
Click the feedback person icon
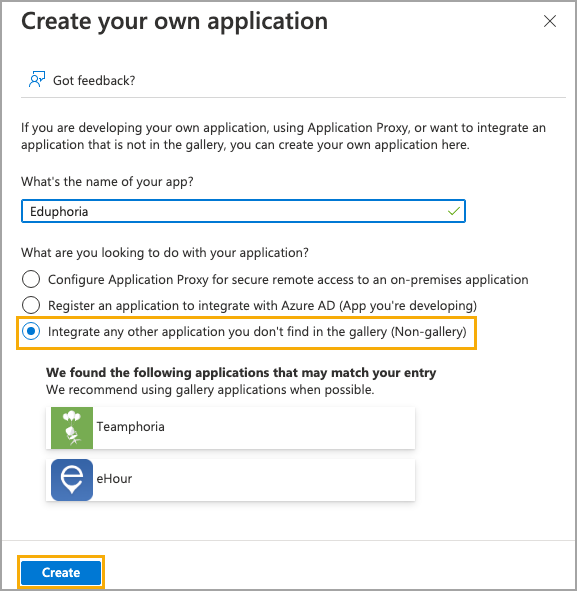[x=37, y=80]
